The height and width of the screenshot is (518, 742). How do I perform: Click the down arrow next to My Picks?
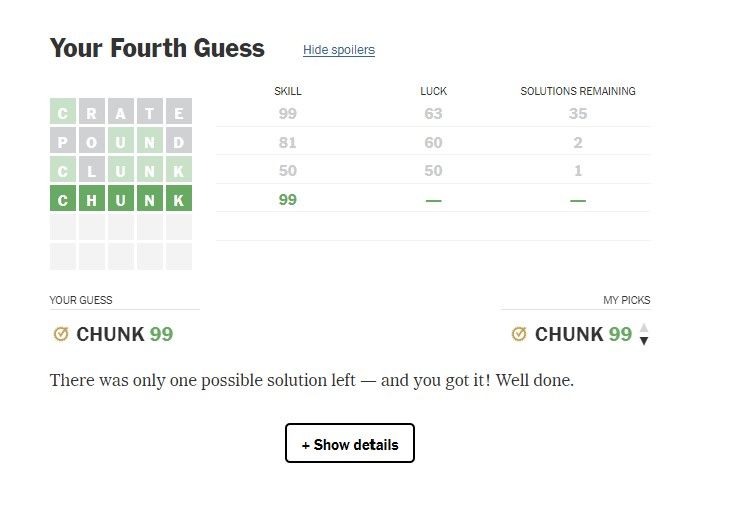click(x=644, y=341)
